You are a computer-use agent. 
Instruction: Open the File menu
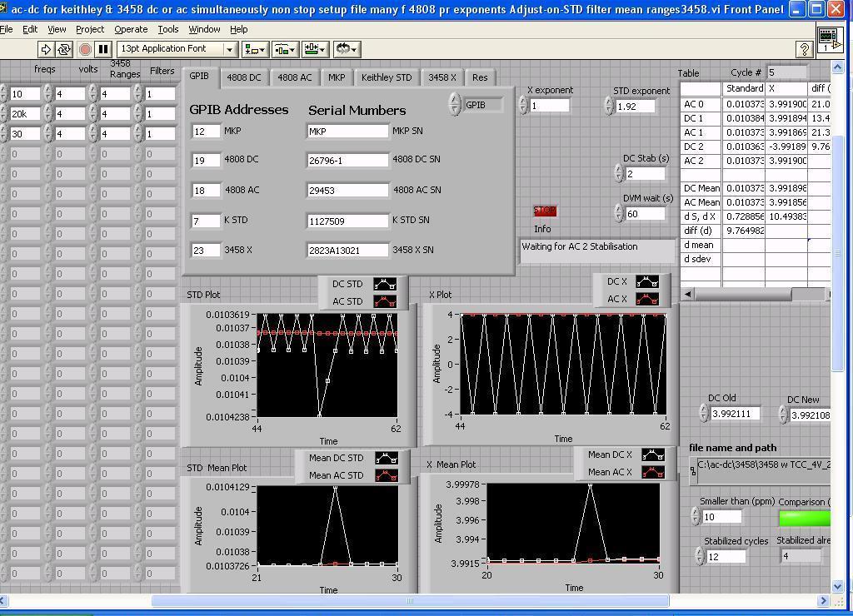point(7,29)
